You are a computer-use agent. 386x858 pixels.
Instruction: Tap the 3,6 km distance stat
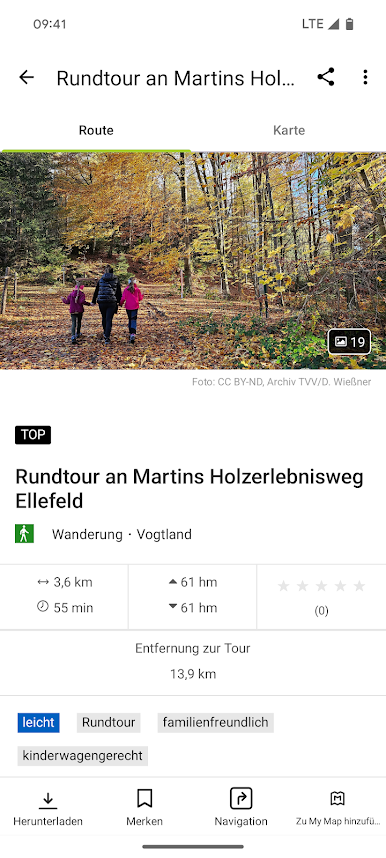[65, 582]
